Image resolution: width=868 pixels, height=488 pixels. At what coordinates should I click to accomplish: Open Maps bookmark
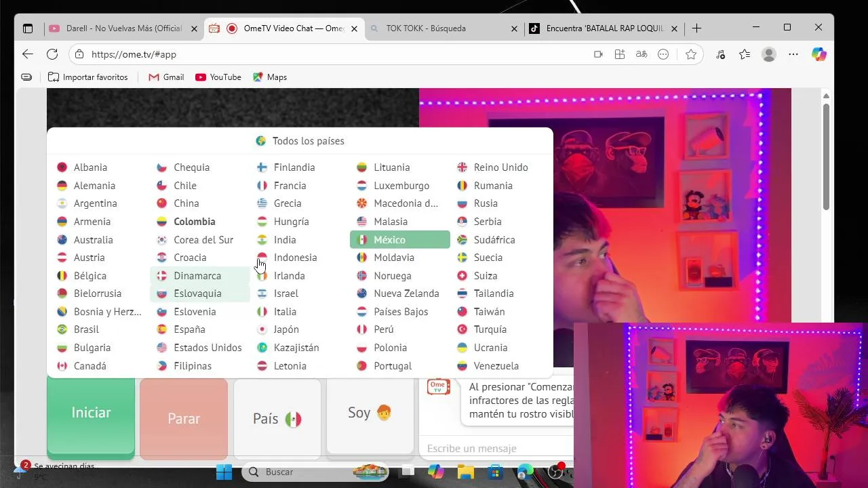(270, 77)
